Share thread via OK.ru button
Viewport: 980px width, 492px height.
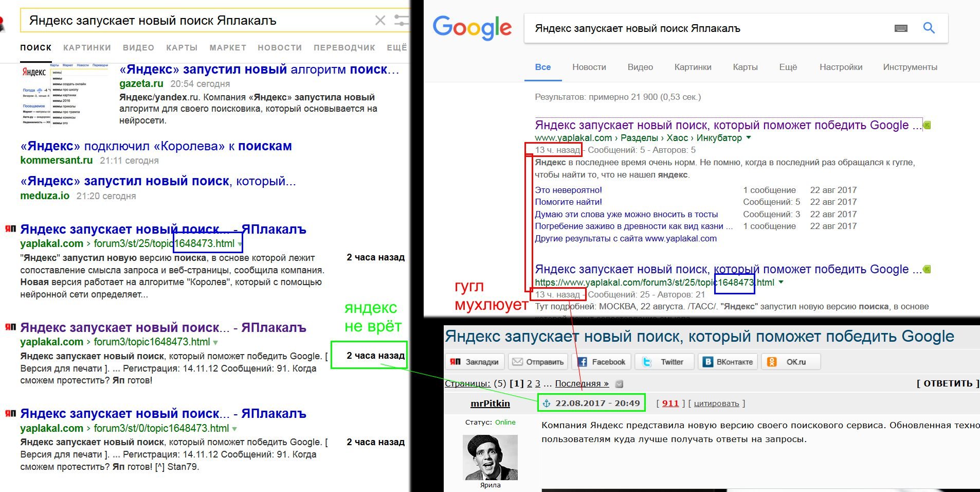click(x=791, y=362)
